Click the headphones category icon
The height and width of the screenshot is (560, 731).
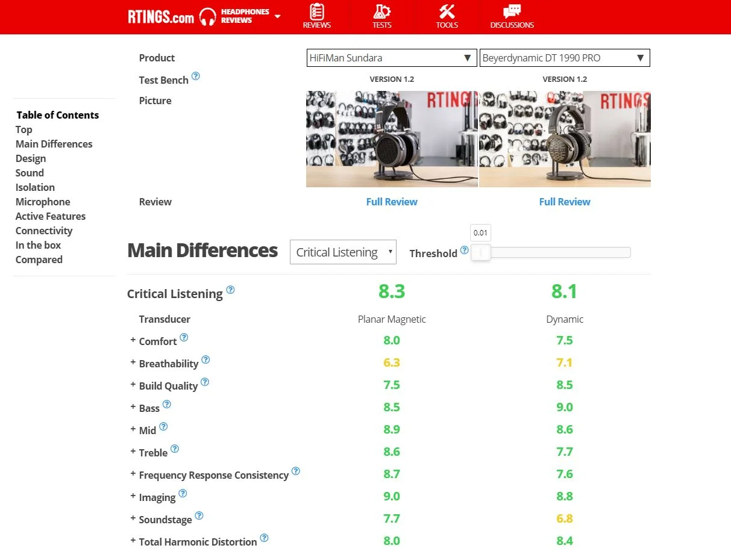(208, 17)
